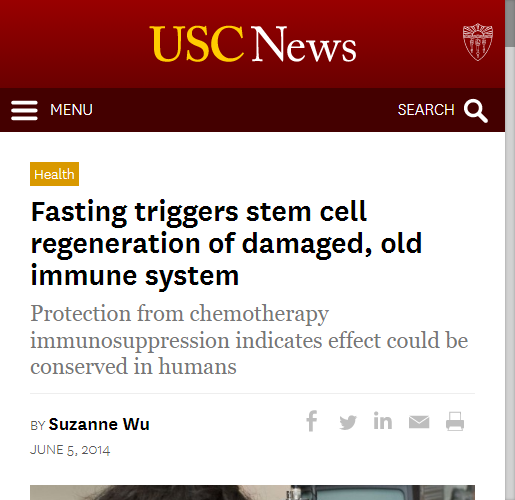Click the USC shield crest icon
The image size is (515, 500).
(478, 42)
